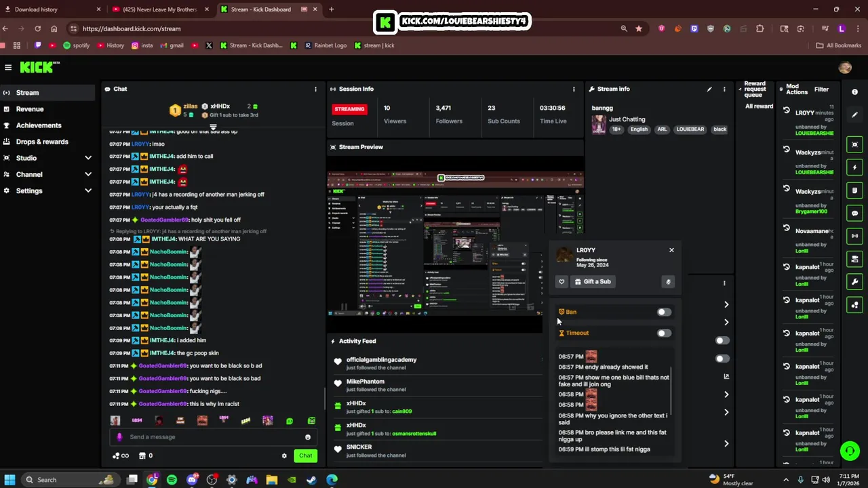Click the pencil icon in the right sidebar
The width and height of the screenshot is (868, 488).
tap(855, 115)
